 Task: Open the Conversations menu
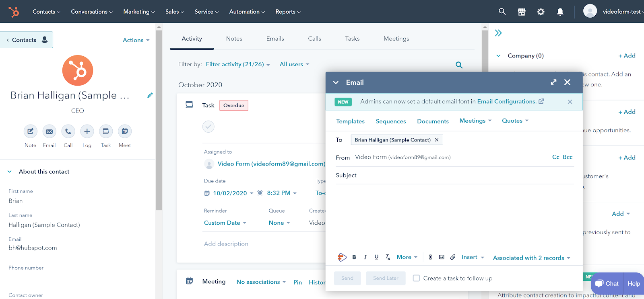[92, 12]
